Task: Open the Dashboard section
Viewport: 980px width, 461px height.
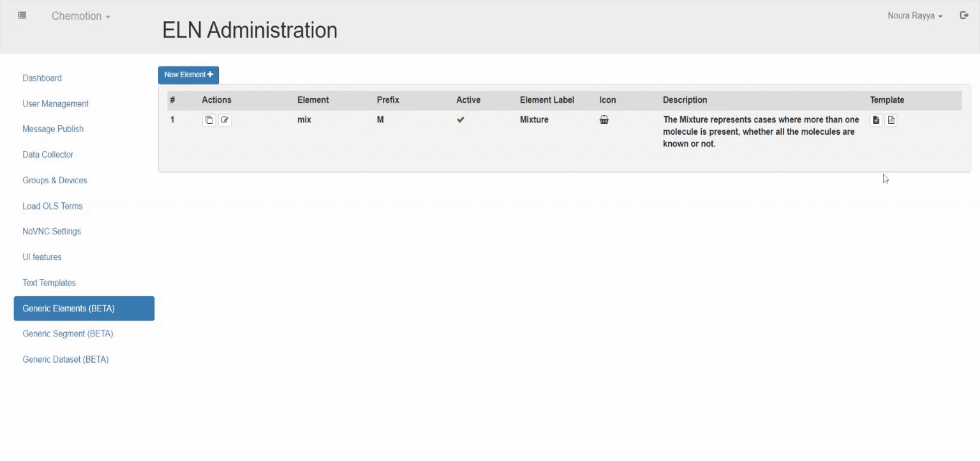Action: tap(42, 78)
